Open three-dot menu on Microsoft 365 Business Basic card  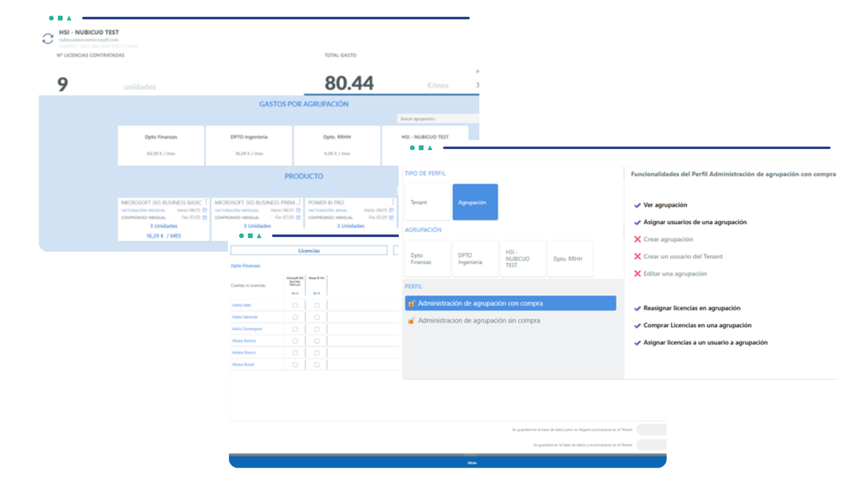pos(206,202)
